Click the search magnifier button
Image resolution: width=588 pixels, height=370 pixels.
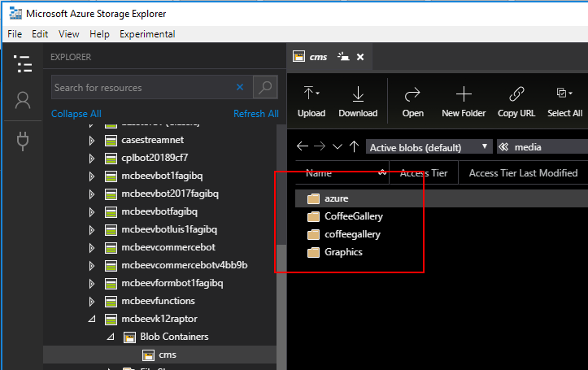(265, 87)
